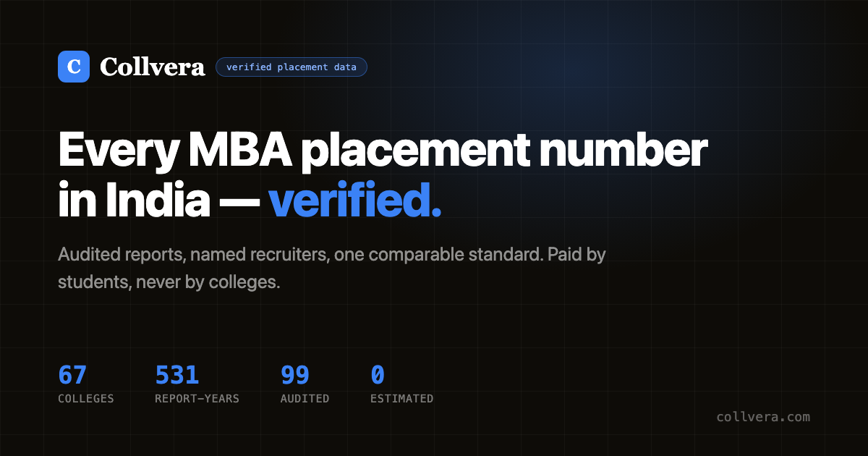The height and width of the screenshot is (456, 868).
Task: Click the in India headline text
Action: click(x=132, y=203)
